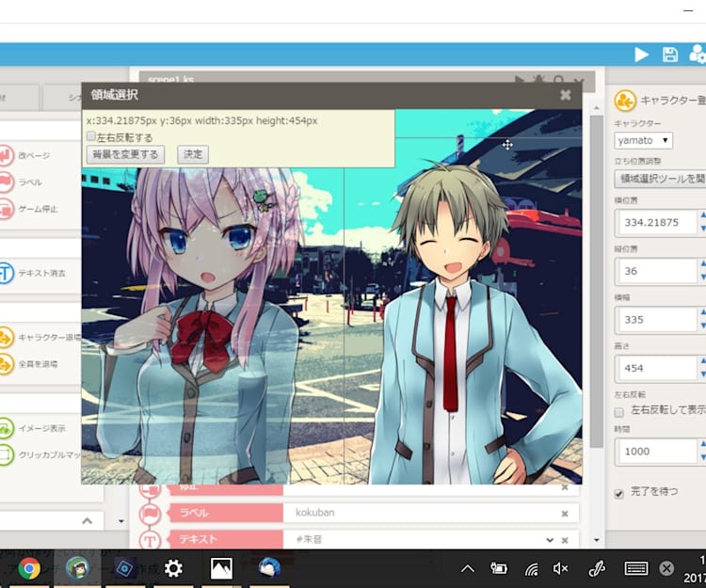
Task: Click the scene editor vertical scrollbar
Action: point(597,281)
